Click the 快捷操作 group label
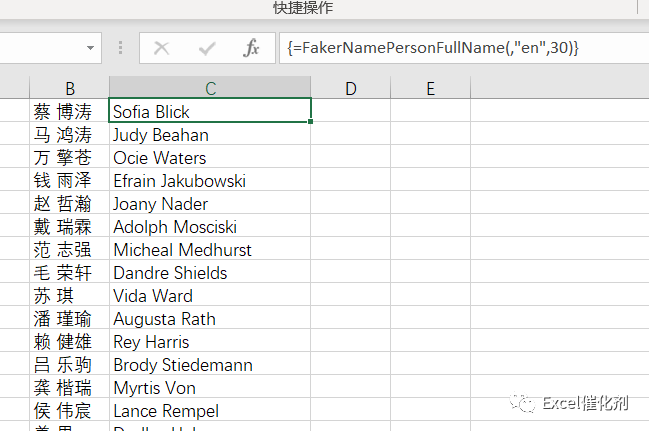 (303, 8)
